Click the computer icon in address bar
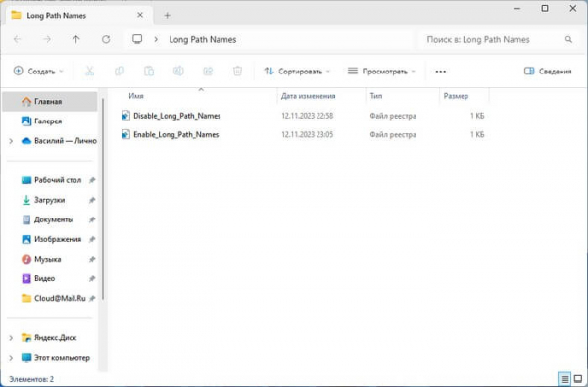Screen dimensions: 588x387 137,39
